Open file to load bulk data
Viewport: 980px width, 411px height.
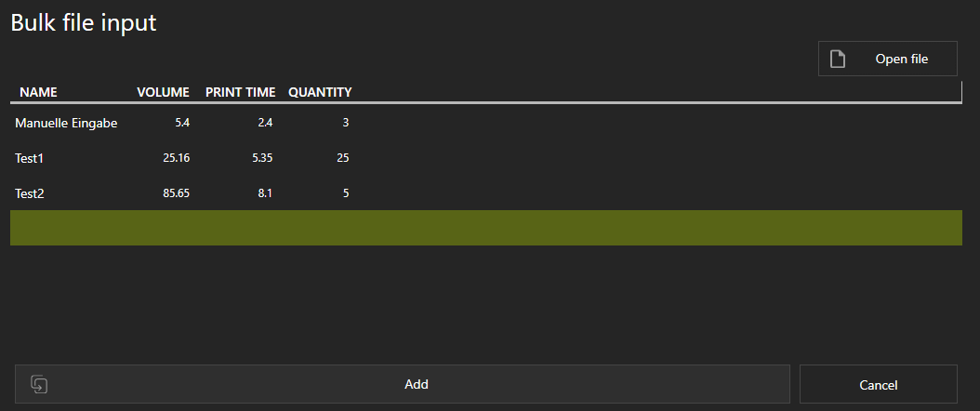click(888, 59)
